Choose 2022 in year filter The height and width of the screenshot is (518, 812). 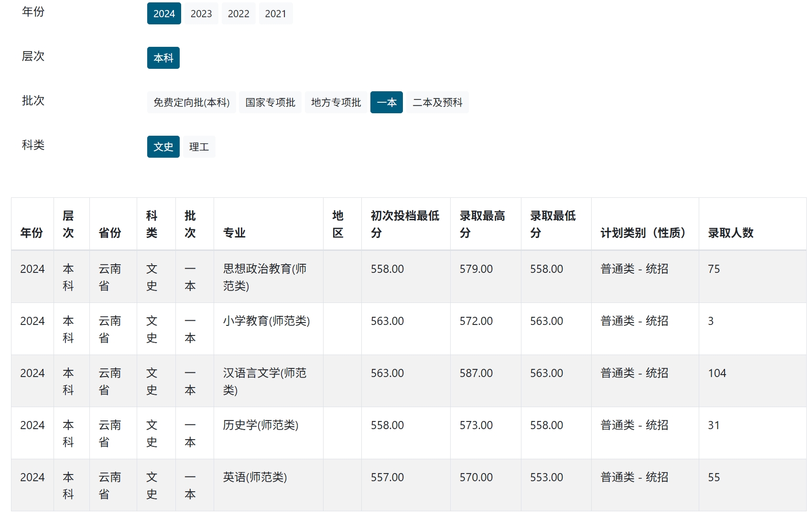(238, 13)
